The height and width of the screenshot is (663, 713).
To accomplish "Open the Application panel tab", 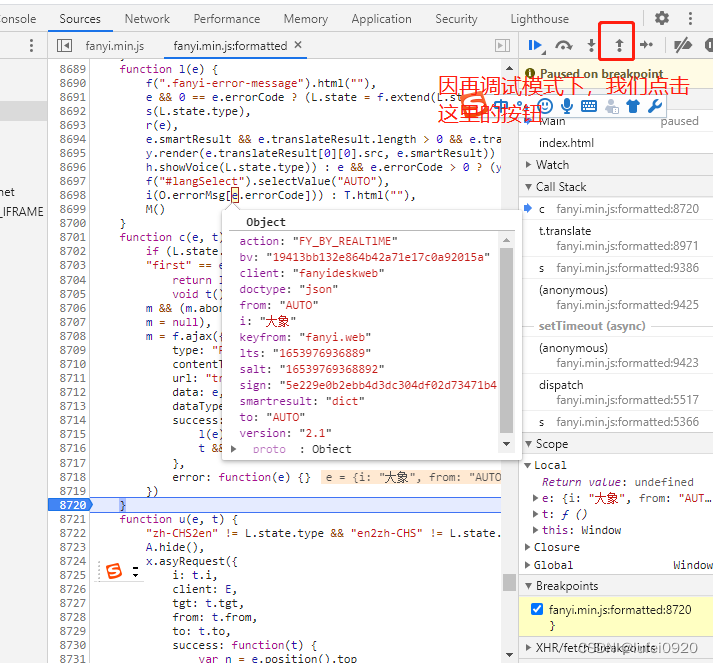I will [381, 19].
